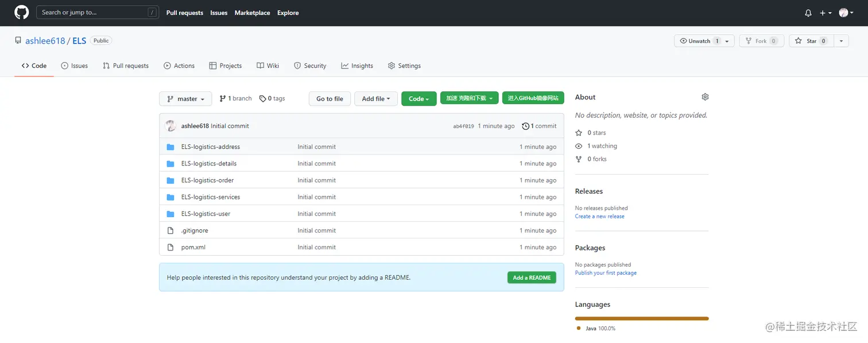868x343 pixels.
Task: Open the 加速 克隆和下载 dropdown
Action: 469,98
